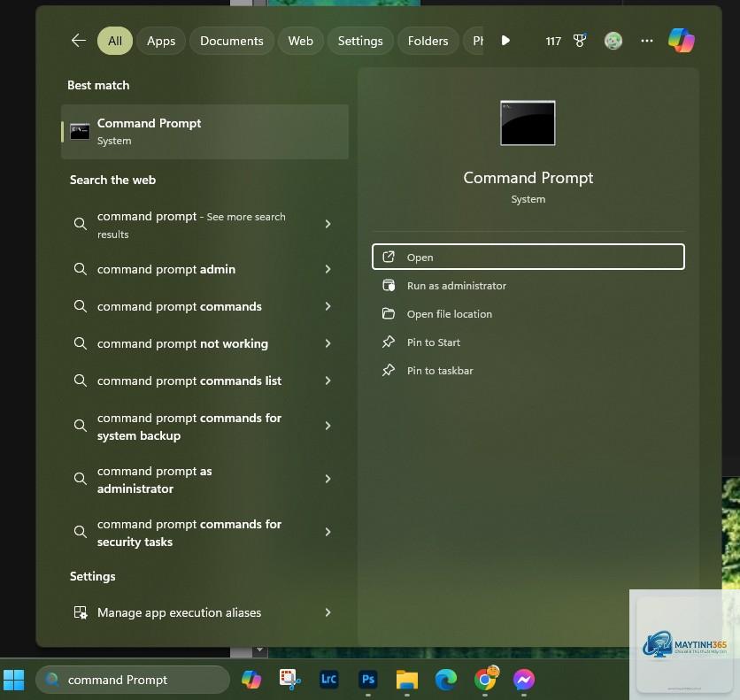Select the 'command prompt commands' suggestion
Viewport: 740px width, 700px height.
204,306
